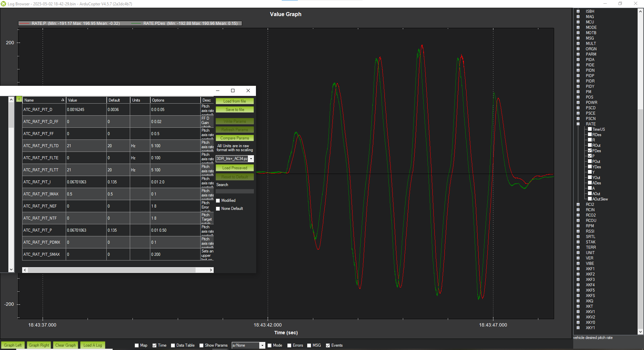
Task: Enable the RDes field under RATE
Action: [590, 134]
